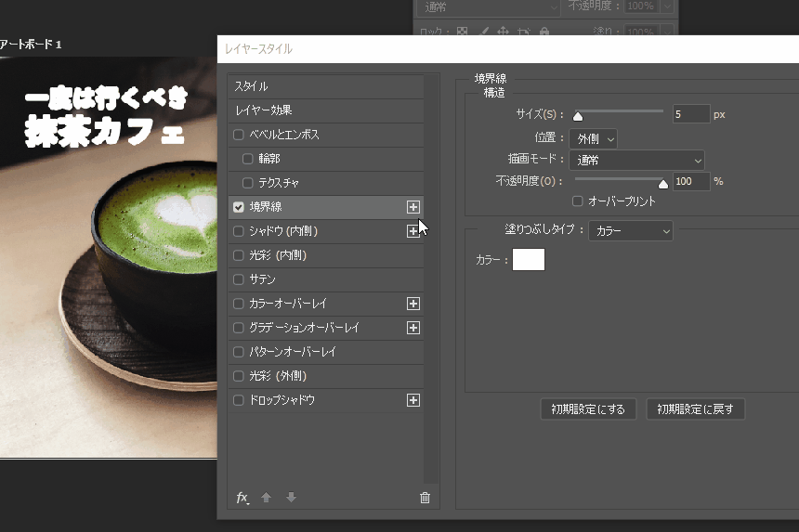Click the effects list vertical scrollbar

pyautogui.click(x=431, y=279)
